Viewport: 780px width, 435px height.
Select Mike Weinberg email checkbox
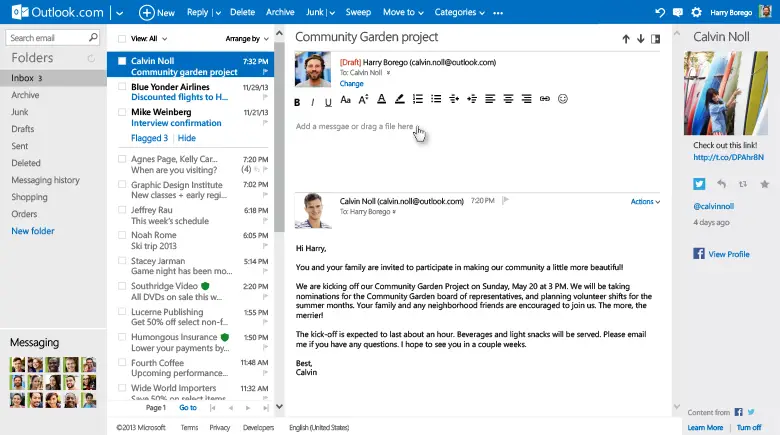tap(121, 112)
